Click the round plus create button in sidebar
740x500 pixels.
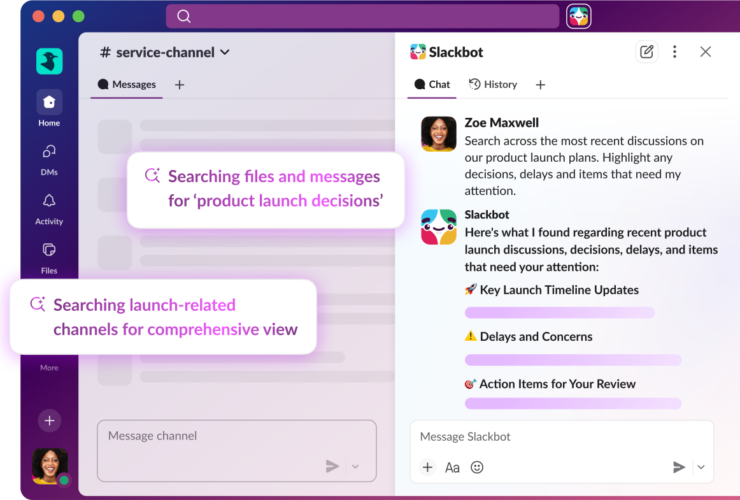click(x=49, y=420)
